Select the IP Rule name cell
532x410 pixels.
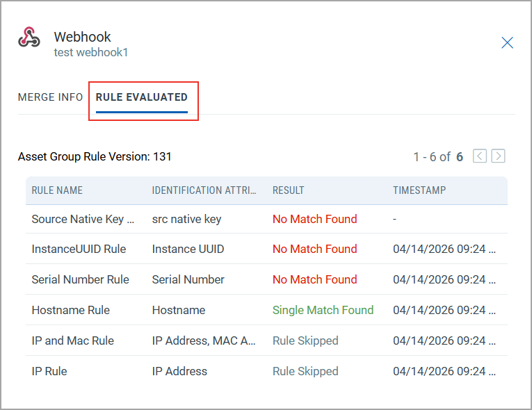pyautogui.click(x=49, y=371)
